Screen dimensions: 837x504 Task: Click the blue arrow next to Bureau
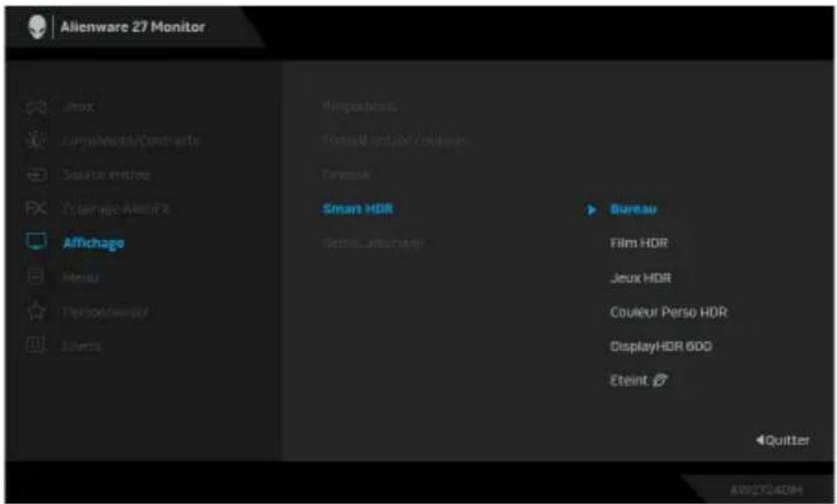(591, 209)
